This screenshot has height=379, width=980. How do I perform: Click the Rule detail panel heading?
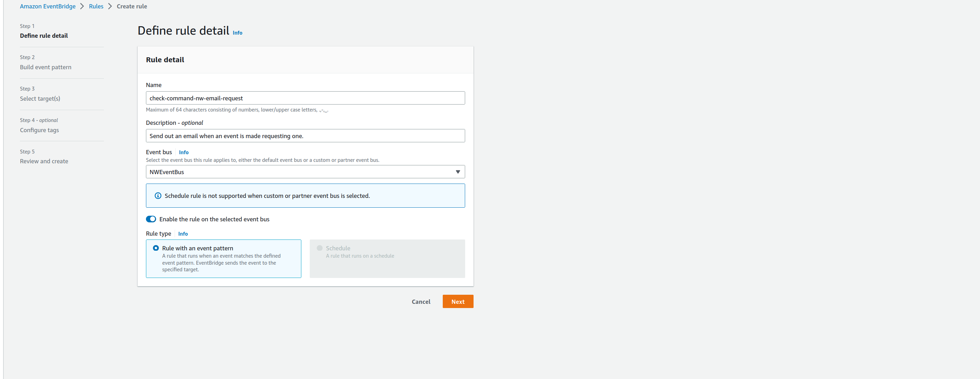(x=165, y=60)
